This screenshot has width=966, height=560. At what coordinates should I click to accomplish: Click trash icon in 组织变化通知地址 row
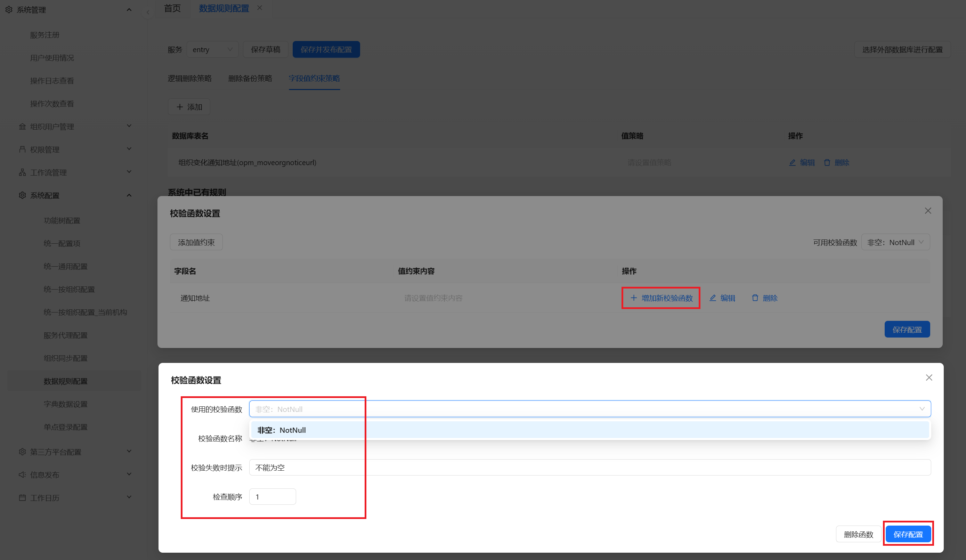coord(827,163)
